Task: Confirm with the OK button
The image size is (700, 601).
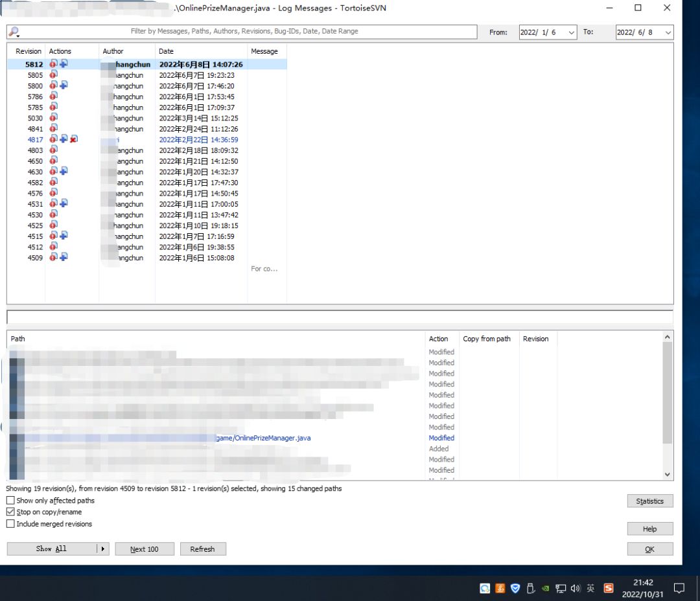Action: [x=649, y=549]
